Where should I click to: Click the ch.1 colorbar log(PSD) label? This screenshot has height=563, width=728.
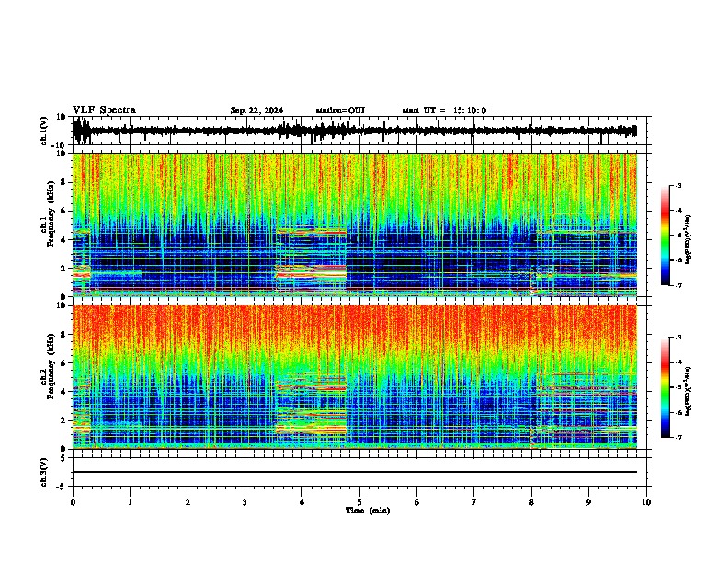pos(688,239)
